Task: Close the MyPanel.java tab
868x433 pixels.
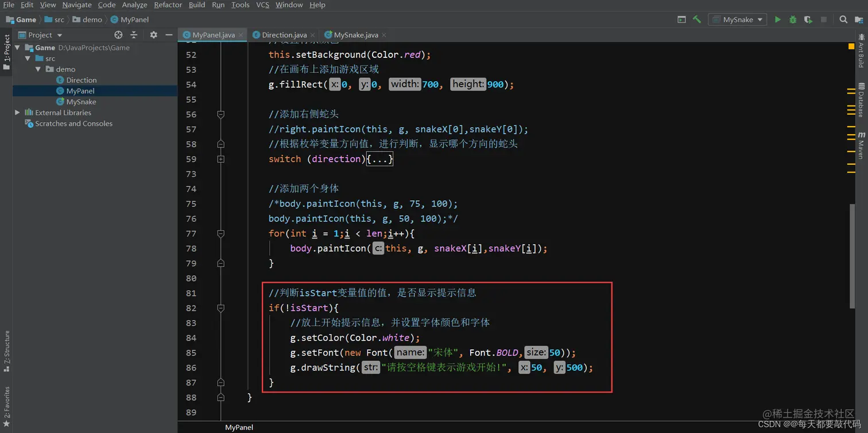Action: coord(241,35)
